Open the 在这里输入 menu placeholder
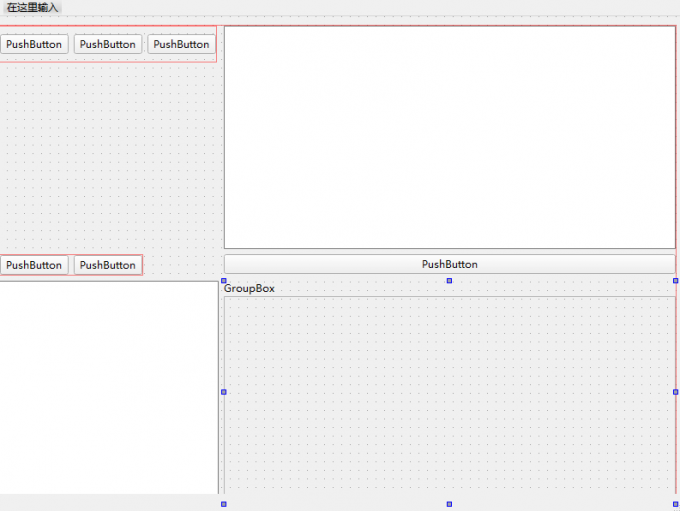Screen dimensions: 680x511 32,8
